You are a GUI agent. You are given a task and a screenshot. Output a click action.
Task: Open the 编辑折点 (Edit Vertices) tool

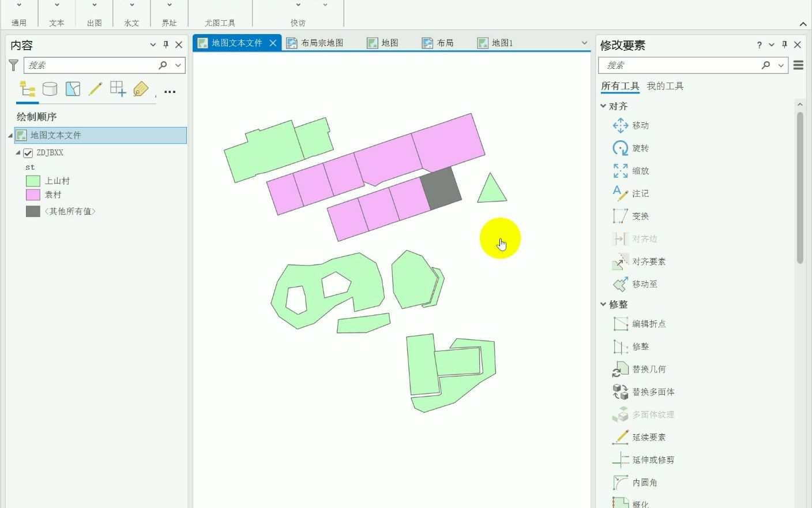click(x=638, y=324)
